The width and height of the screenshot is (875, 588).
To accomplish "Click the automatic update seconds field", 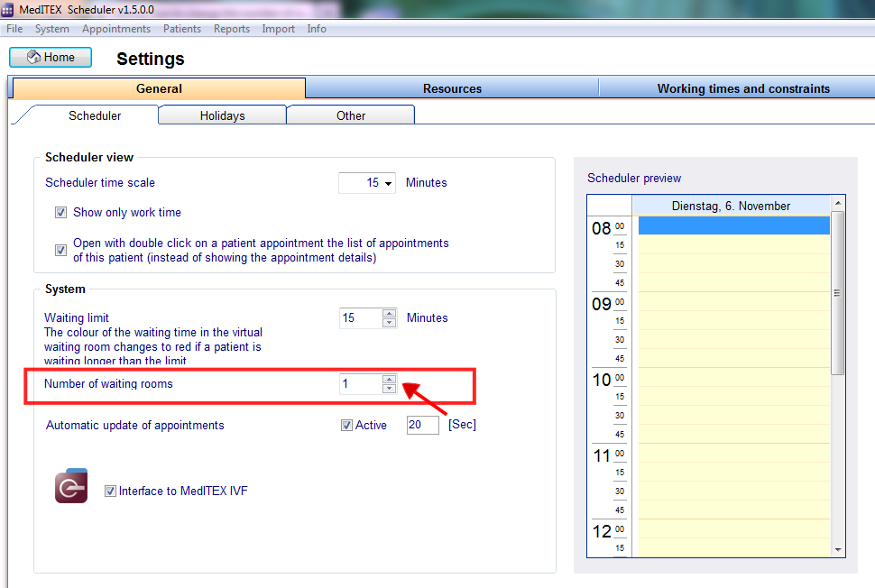I will pyautogui.click(x=422, y=425).
